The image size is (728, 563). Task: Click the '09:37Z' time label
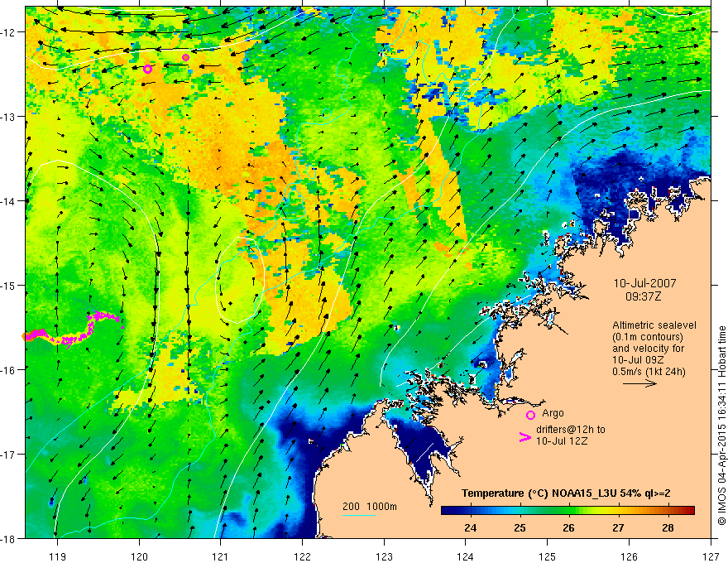(x=643, y=296)
